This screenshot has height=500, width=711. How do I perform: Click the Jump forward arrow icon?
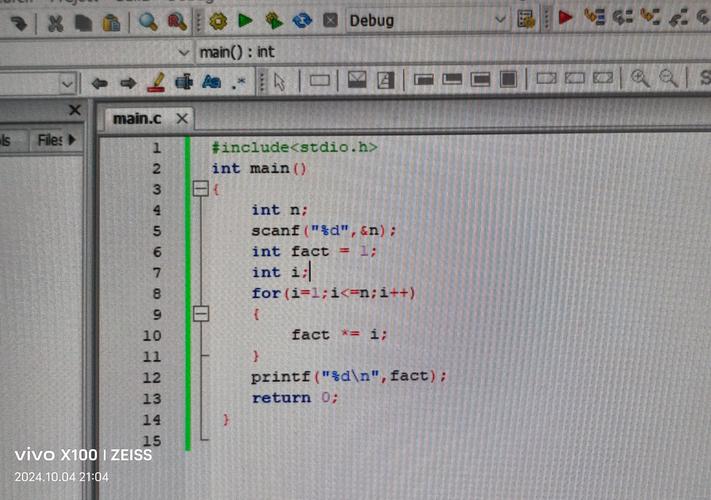[128, 83]
